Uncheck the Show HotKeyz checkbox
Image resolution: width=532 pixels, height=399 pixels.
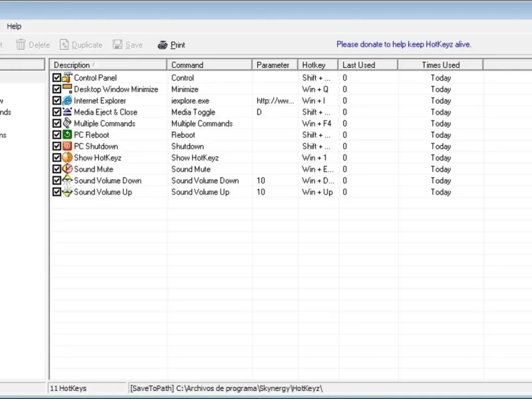pyautogui.click(x=57, y=158)
